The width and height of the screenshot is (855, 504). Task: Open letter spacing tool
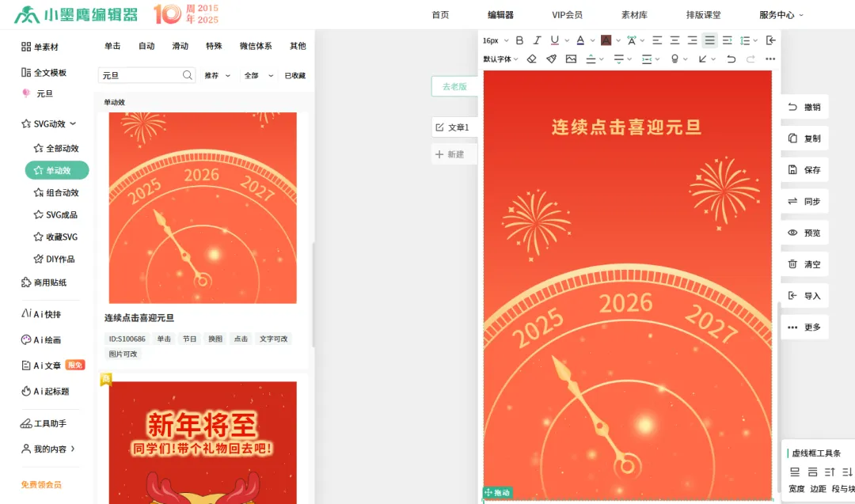[632, 40]
